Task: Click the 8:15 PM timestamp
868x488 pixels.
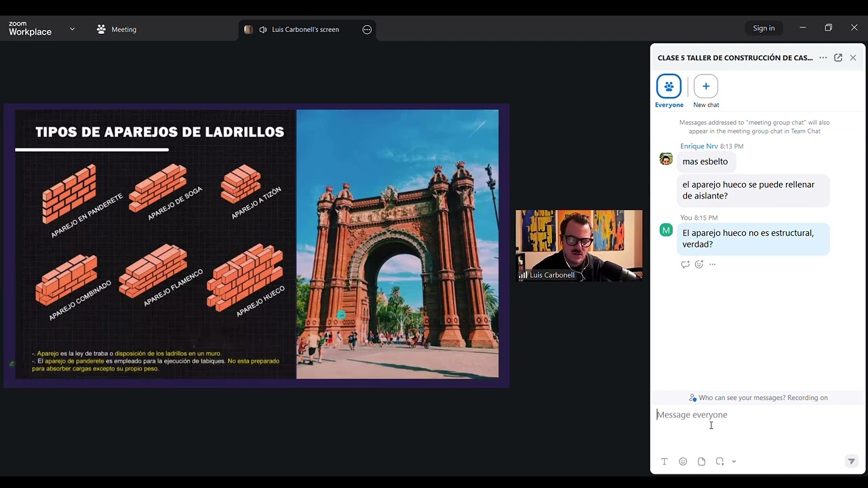Action: 706,218
